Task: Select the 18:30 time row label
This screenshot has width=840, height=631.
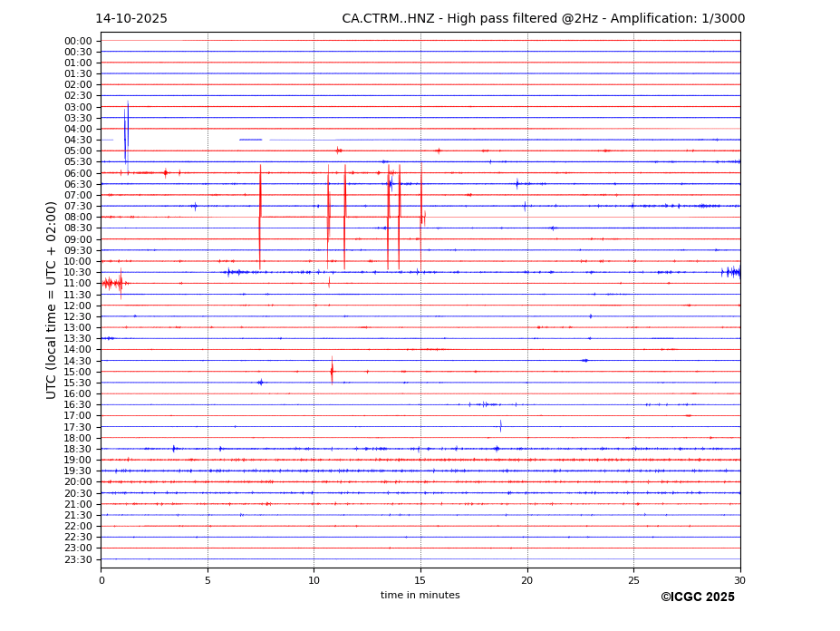Action: [x=77, y=449]
